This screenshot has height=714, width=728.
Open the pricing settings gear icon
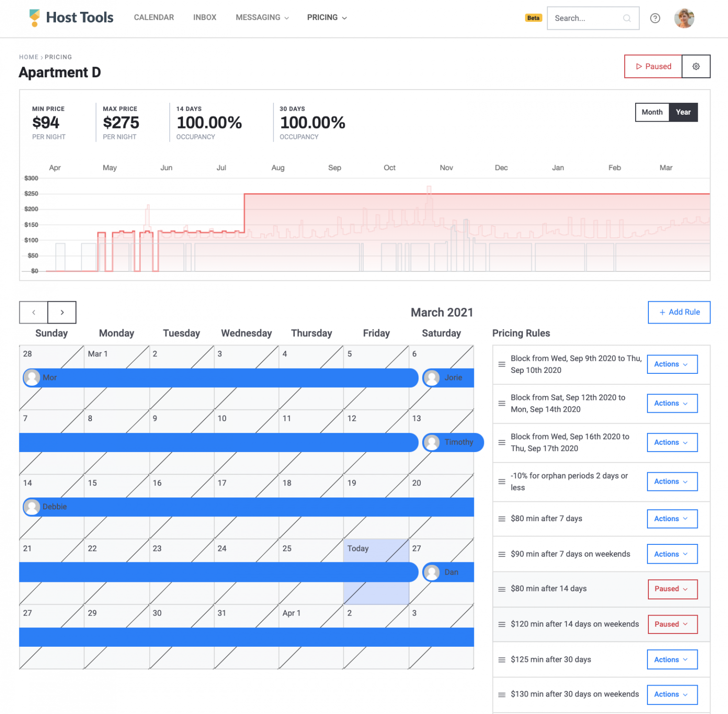(x=696, y=66)
